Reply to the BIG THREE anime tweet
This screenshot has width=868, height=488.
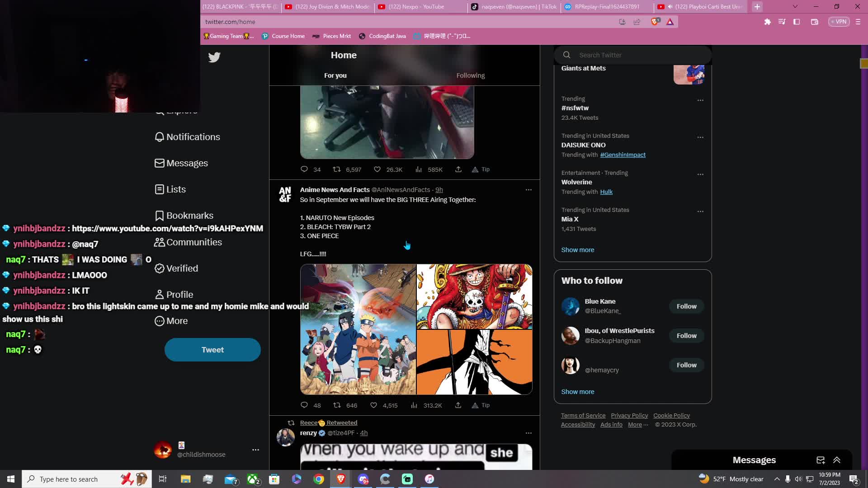coord(304,405)
